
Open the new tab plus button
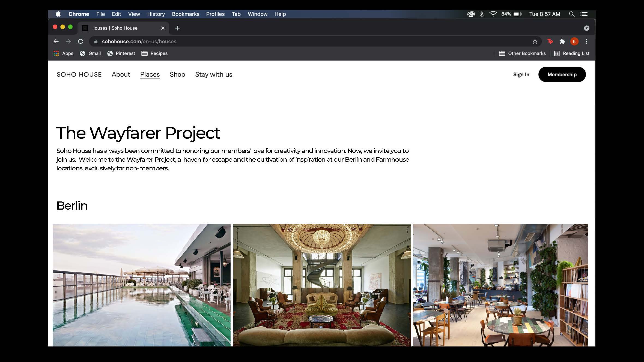pos(177,28)
